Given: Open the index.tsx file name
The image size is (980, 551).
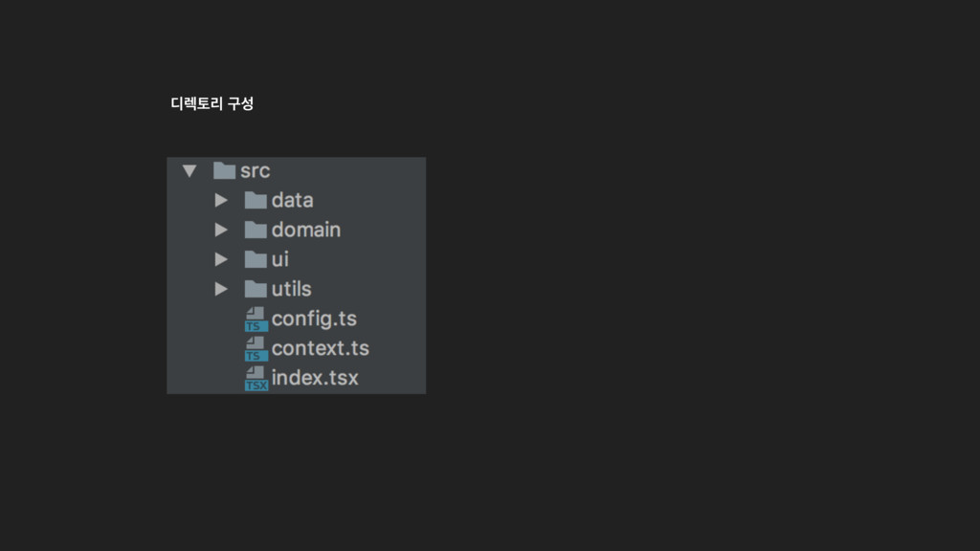Looking at the screenshot, I should 315,378.
